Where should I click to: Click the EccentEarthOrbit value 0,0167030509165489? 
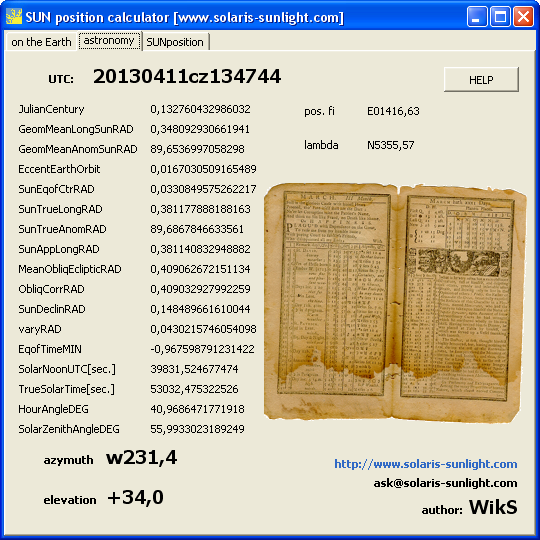[203, 169]
